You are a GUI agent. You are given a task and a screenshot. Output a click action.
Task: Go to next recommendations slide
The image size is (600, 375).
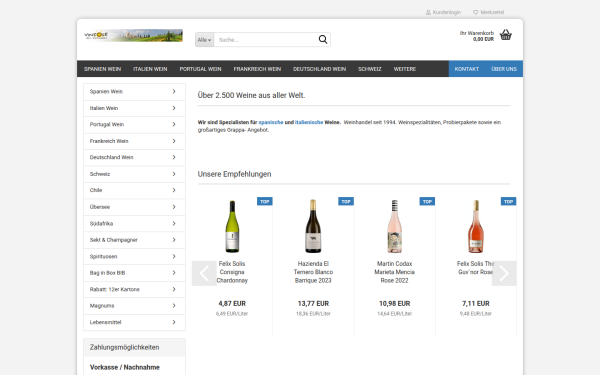click(x=504, y=273)
